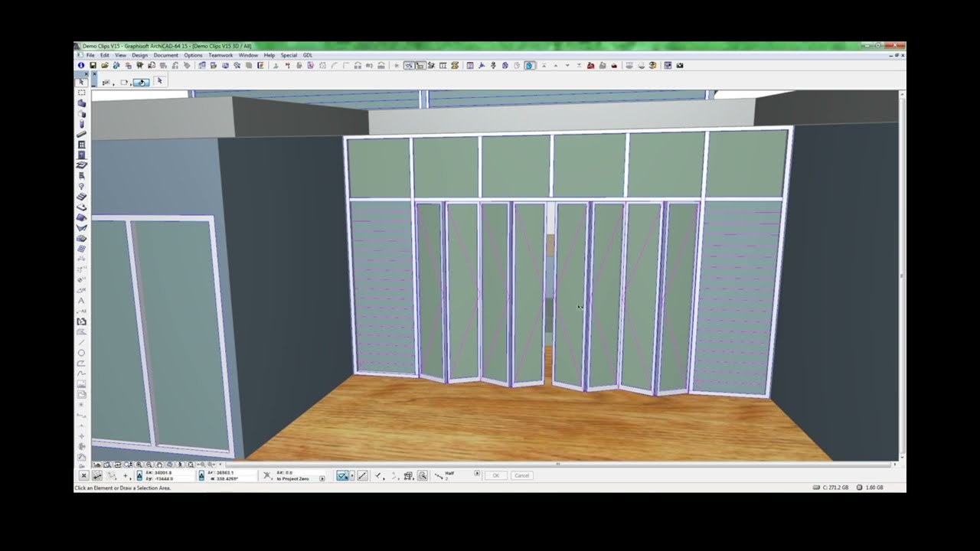Select the Arrow tool in the toolbox
The height and width of the screenshot is (551, 980).
pyautogui.click(x=82, y=82)
